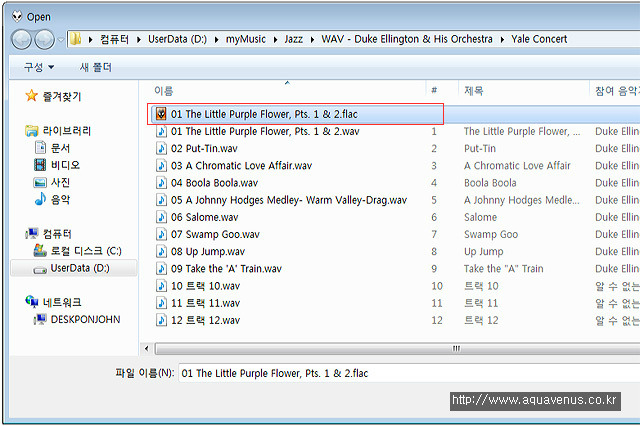Screen dimensions: 640x426
Task: Click title cell Up Jump in 제목 column
Action: click(x=484, y=251)
